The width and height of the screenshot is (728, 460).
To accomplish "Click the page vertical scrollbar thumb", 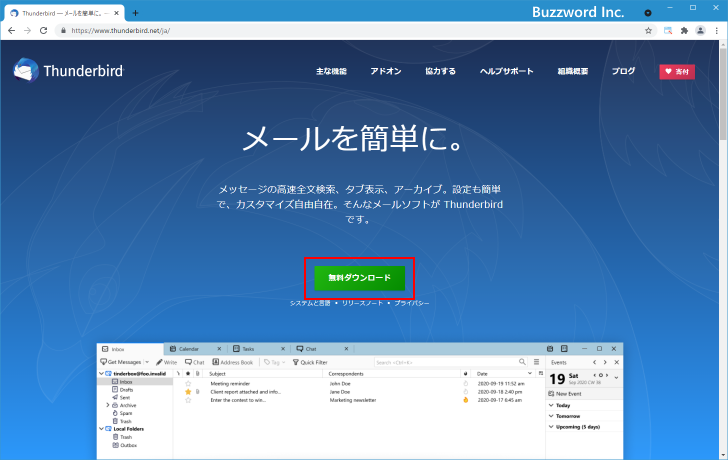I will 723,93.
